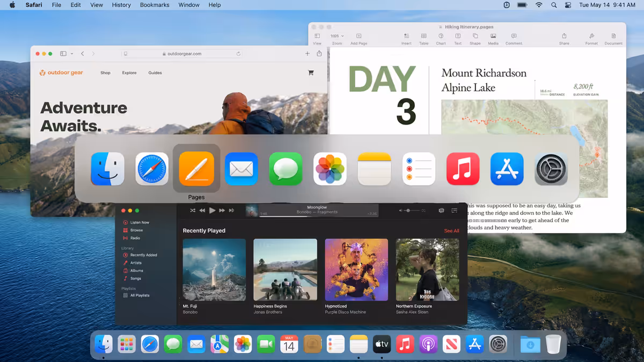Click Table in the Pages toolbar
The height and width of the screenshot is (362, 644).
pyautogui.click(x=423, y=39)
